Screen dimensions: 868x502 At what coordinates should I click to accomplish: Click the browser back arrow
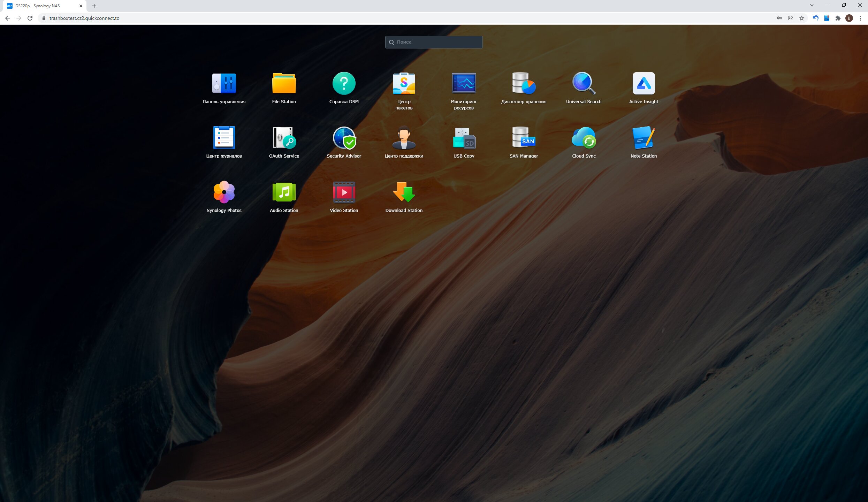click(x=8, y=18)
